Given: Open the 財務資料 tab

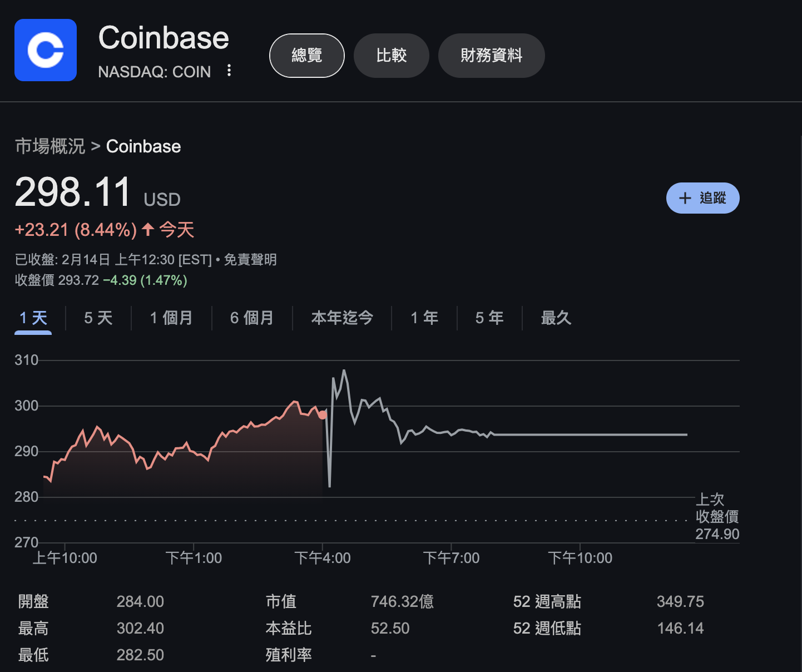Looking at the screenshot, I should [491, 56].
